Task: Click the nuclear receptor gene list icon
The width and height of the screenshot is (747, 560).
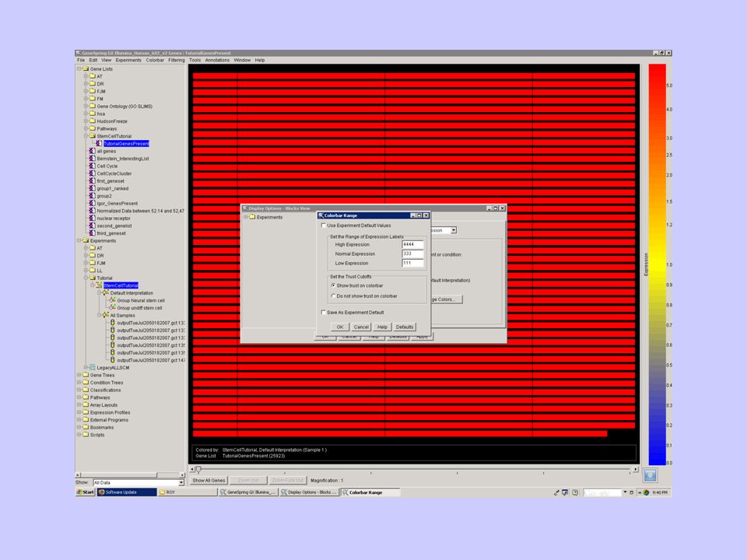Action: pos(93,218)
